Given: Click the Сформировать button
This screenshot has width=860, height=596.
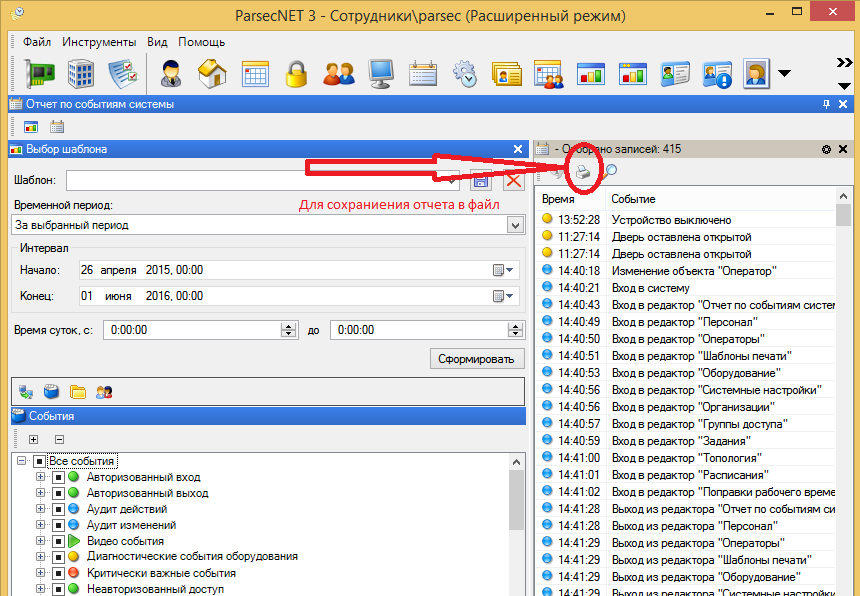Looking at the screenshot, I should click(x=477, y=359).
